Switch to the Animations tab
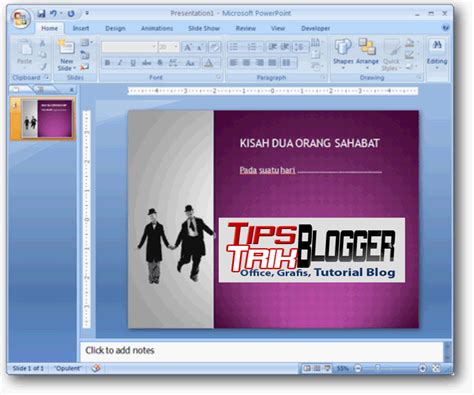 (x=157, y=28)
